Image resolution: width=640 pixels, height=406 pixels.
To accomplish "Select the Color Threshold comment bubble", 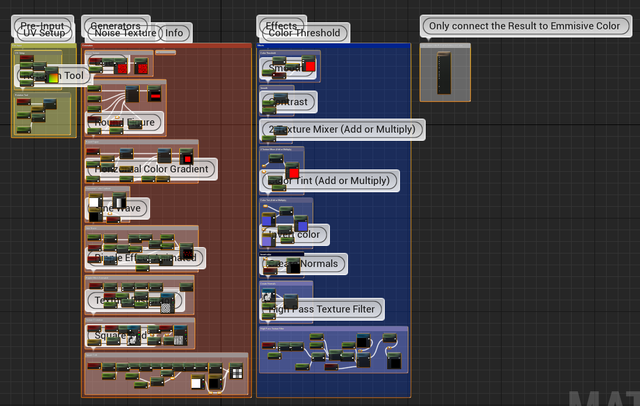I will coord(304,33).
